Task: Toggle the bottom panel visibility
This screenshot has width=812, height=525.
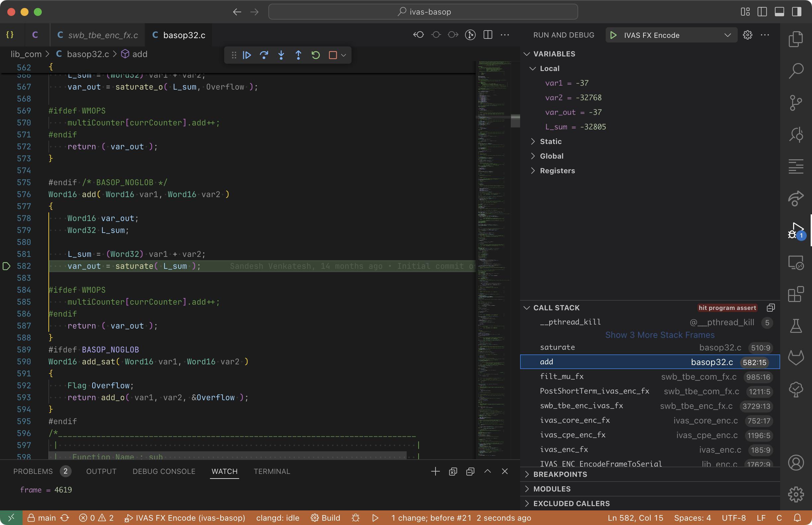Action: 779,12
